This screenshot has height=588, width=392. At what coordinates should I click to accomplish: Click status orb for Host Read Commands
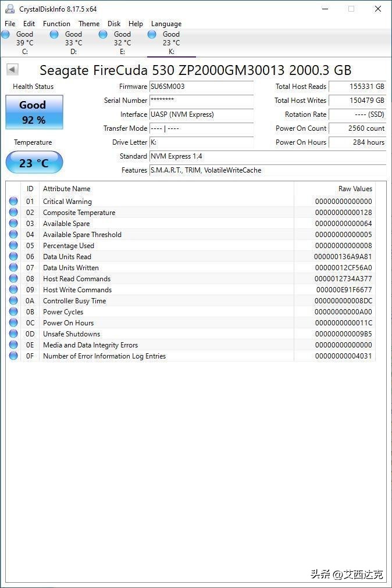tap(13, 279)
